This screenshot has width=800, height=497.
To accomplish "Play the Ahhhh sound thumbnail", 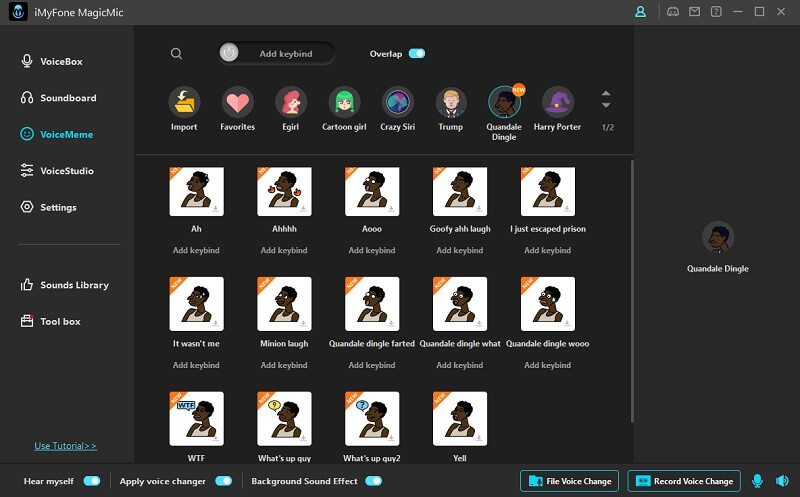I will click(284, 192).
